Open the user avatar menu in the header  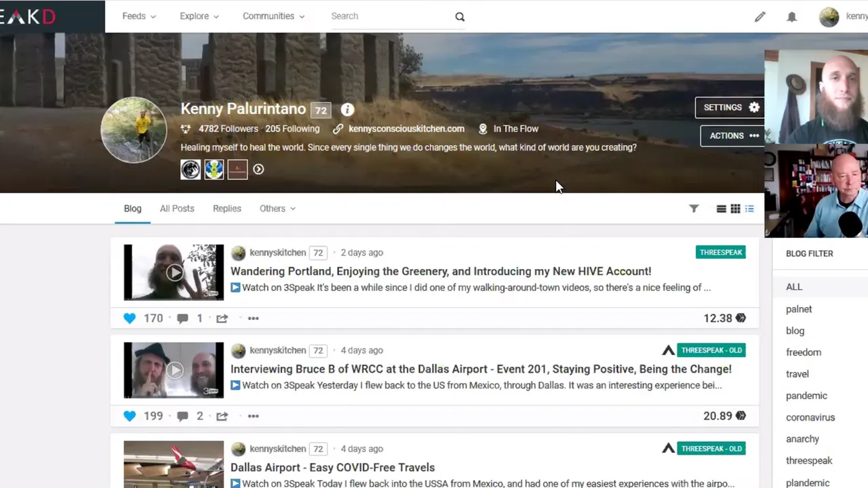(x=829, y=17)
